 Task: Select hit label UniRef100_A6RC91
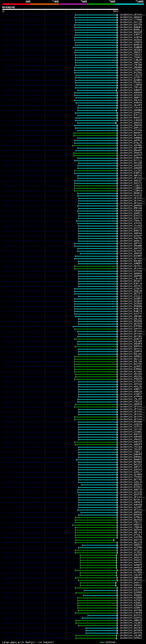tap(131, 63)
